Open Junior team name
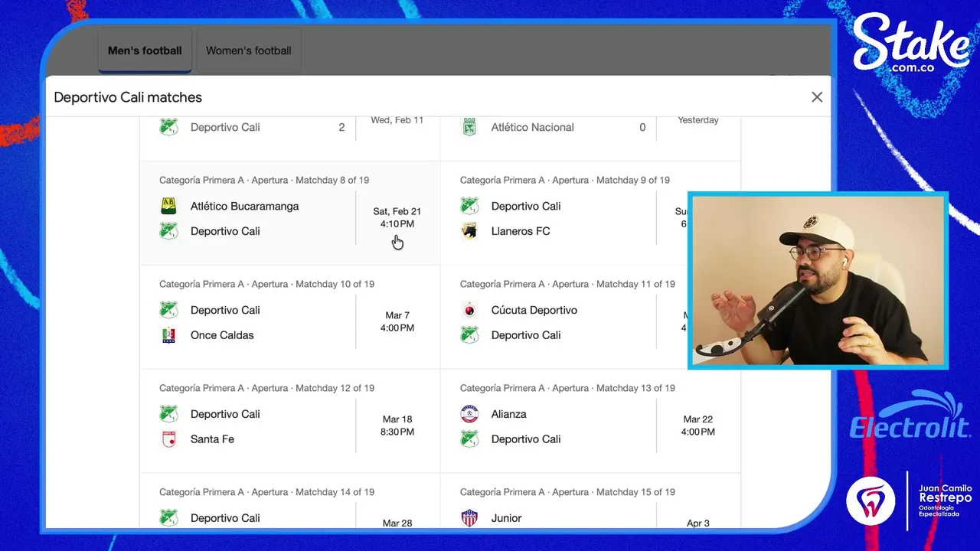Viewport: 980px width, 551px height. pos(506,518)
